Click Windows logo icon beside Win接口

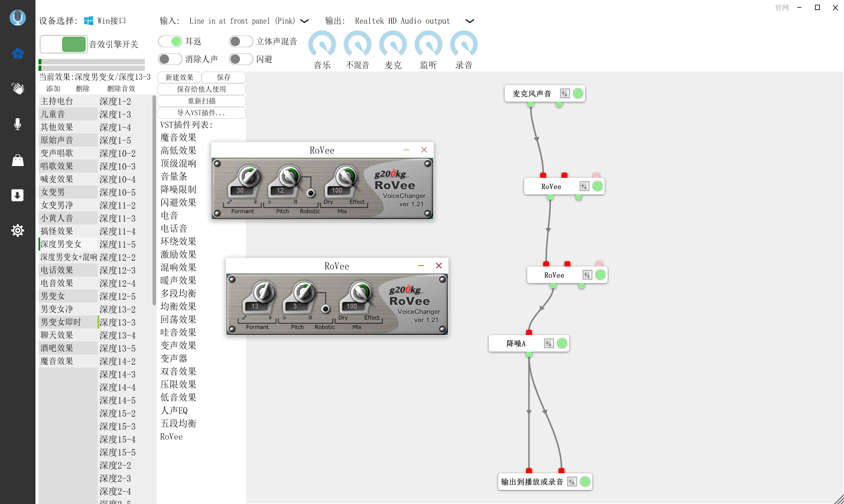click(x=89, y=21)
